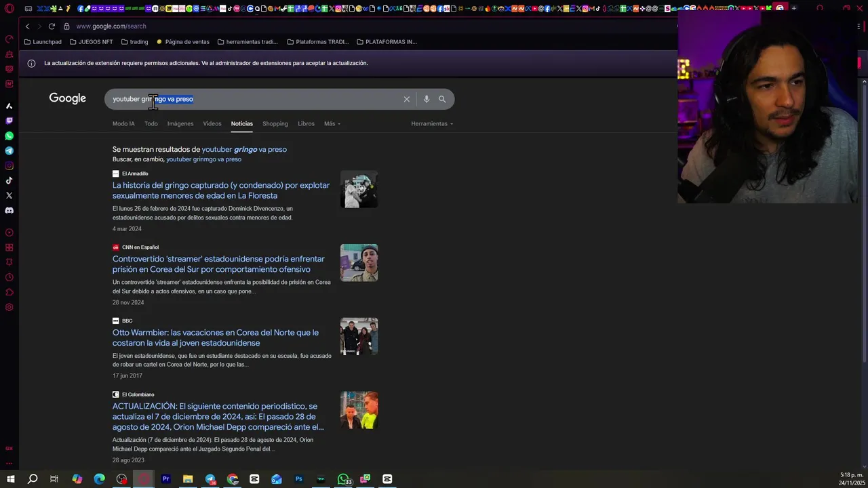Open BBC article thumbnail image
The width and height of the screenshot is (868, 488).
tap(359, 336)
